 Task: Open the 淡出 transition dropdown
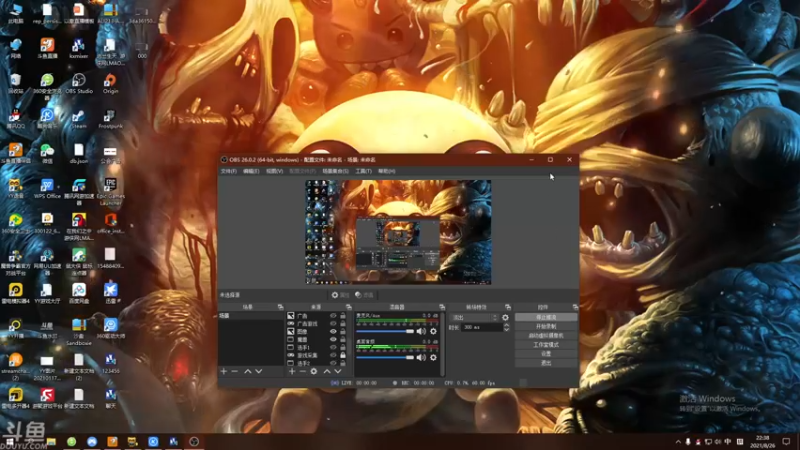click(x=474, y=317)
